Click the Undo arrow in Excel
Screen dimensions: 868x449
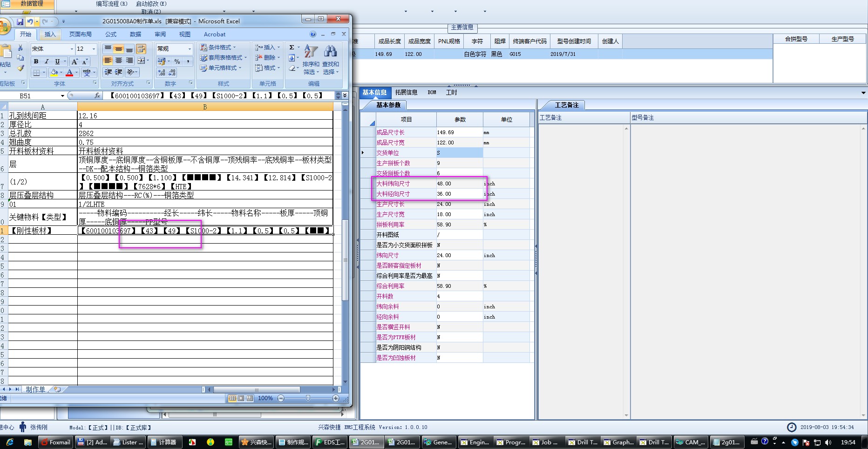(x=30, y=21)
